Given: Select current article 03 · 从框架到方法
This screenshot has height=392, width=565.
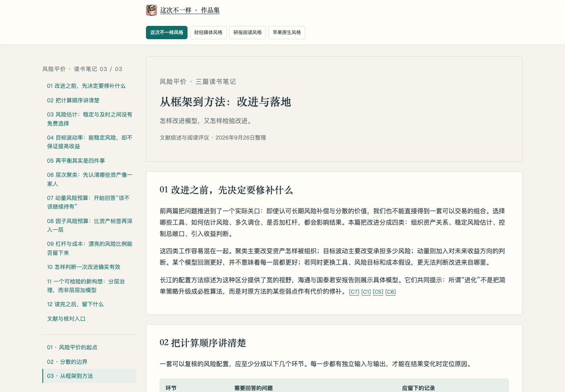Looking at the screenshot, I should point(89,376).
